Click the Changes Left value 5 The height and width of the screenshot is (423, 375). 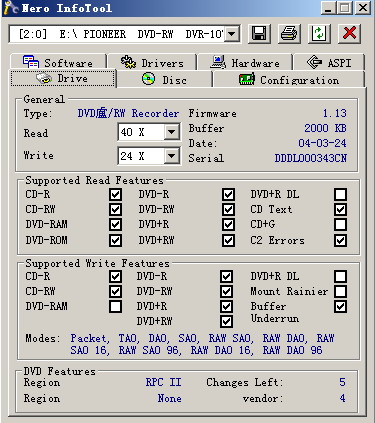coord(342,382)
